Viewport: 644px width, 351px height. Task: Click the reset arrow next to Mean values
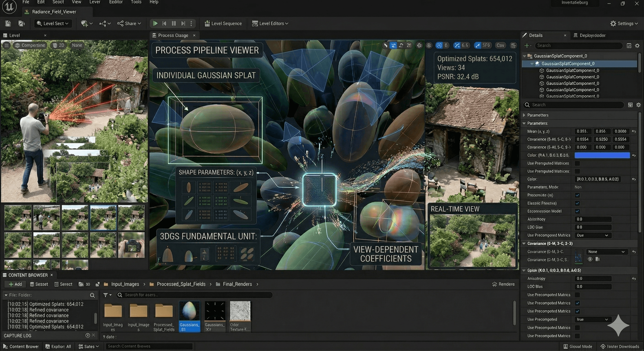(x=634, y=131)
